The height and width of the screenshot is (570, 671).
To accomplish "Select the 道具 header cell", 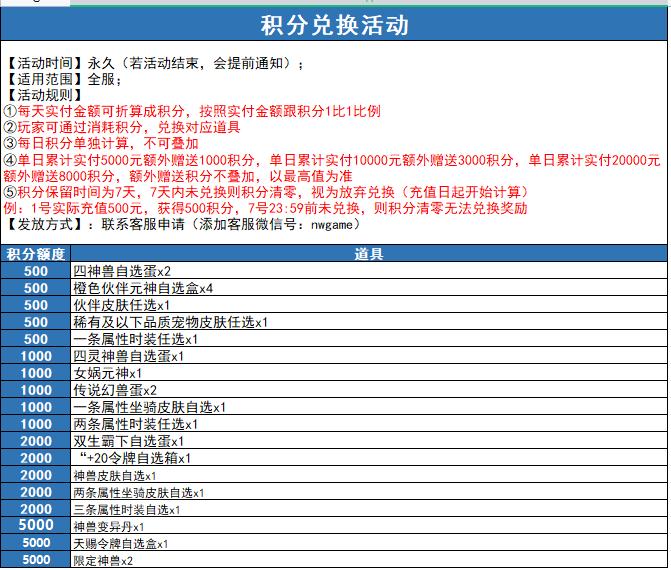I will click(x=369, y=254).
